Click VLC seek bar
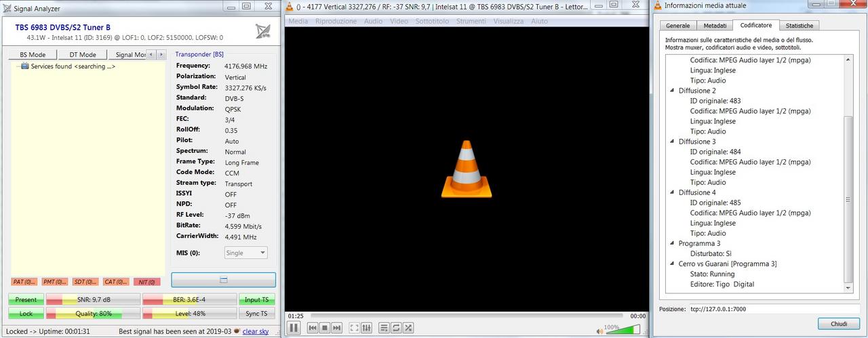Screen dimensions: 868x338 [466, 315]
